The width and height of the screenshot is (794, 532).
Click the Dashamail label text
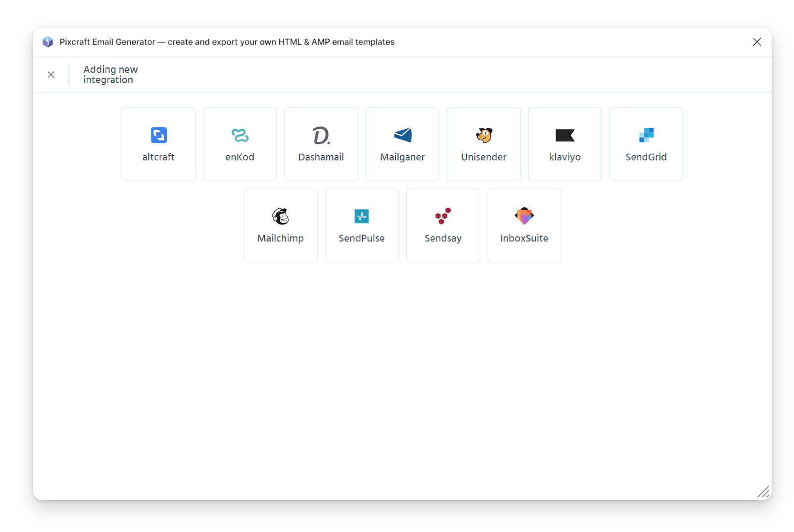tap(321, 157)
